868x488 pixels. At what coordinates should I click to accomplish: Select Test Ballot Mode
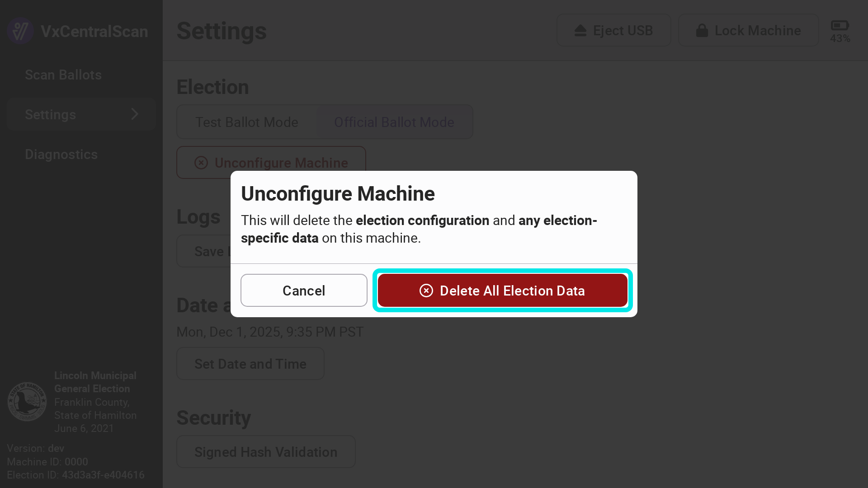pyautogui.click(x=246, y=122)
